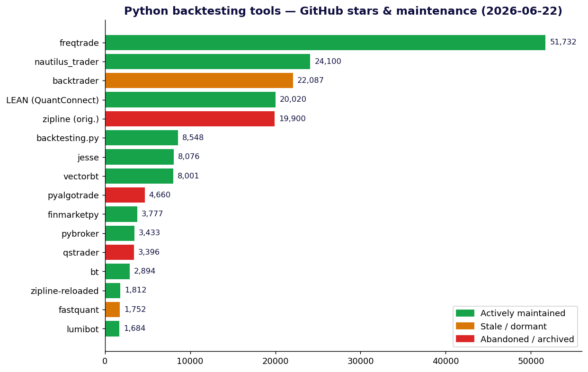Click the pybroker bar
Image resolution: width=588 pixels, height=372 pixels.
point(120,233)
